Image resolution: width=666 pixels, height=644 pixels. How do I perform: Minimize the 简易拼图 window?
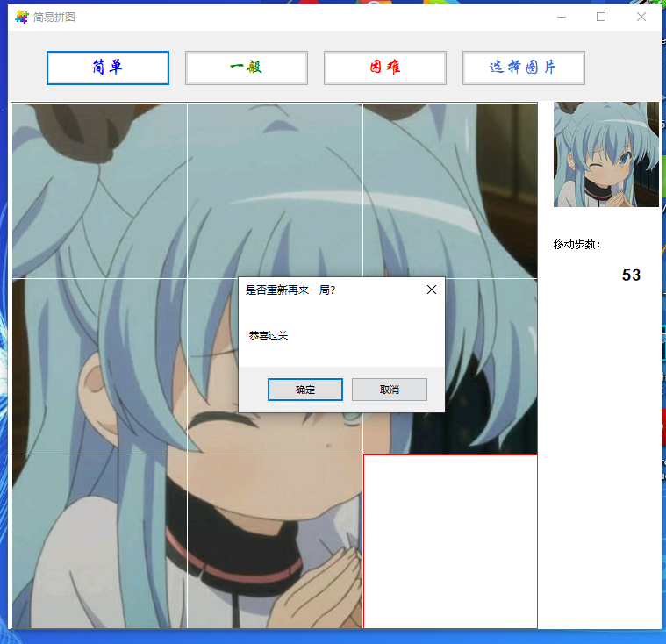562,17
